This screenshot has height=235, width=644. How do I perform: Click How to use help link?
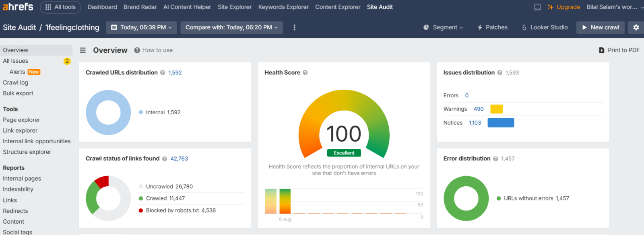click(153, 50)
